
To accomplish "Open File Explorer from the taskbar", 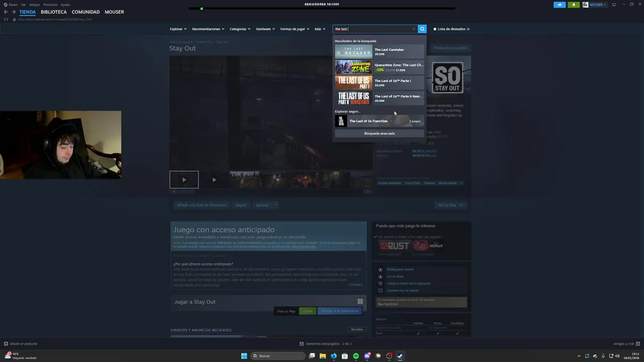I will pos(323,356).
